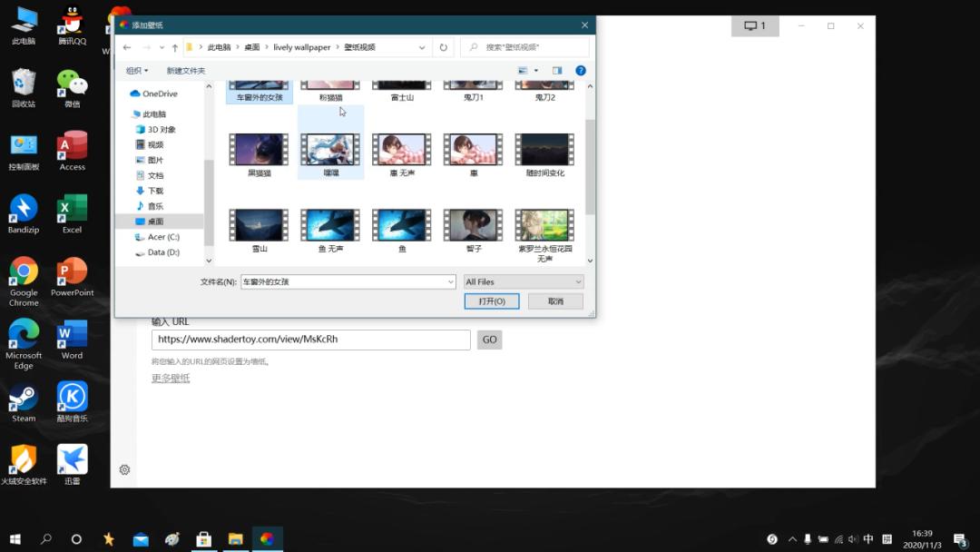
Task: Open the All Files type dropdown
Action: pos(524,282)
